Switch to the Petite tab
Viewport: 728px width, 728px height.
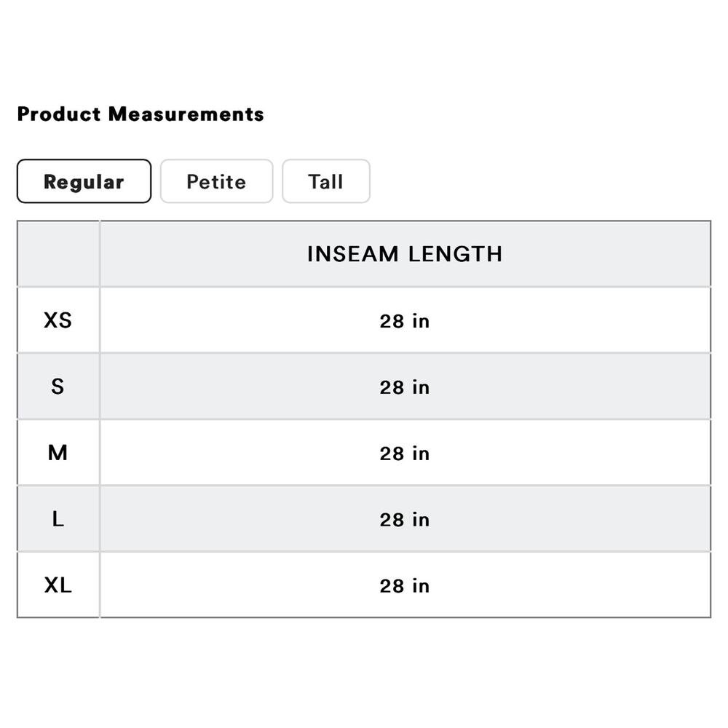click(216, 181)
